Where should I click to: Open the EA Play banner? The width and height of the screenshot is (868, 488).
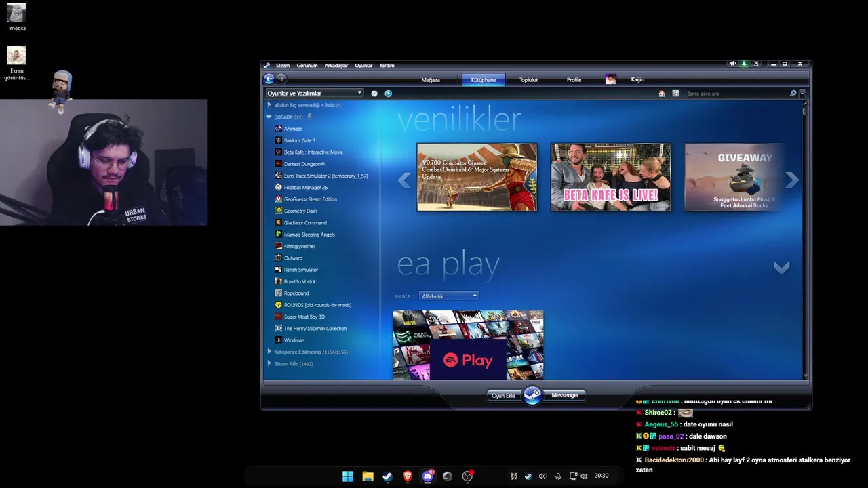[x=468, y=345]
